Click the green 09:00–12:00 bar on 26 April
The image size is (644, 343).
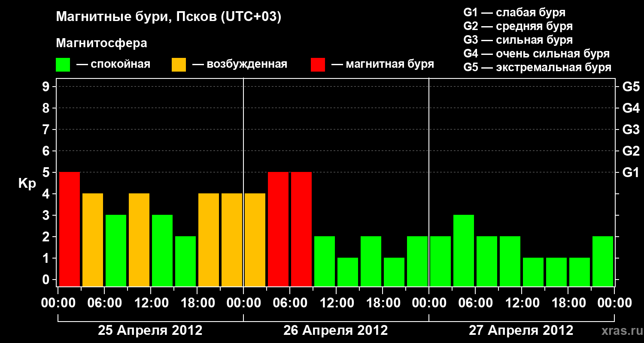pyautogui.click(x=325, y=261)
